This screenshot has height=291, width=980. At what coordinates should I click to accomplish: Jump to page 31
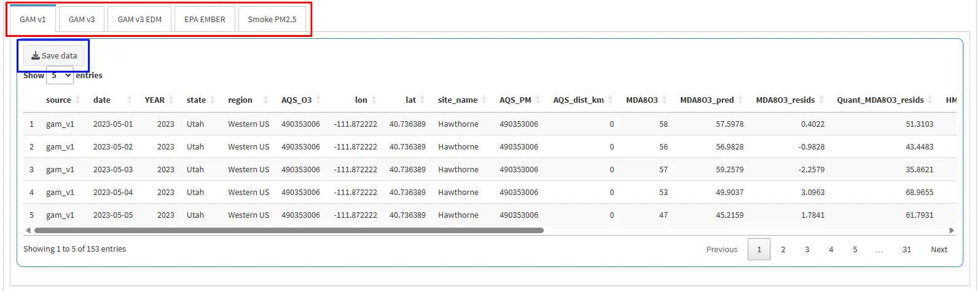point(907,249)
